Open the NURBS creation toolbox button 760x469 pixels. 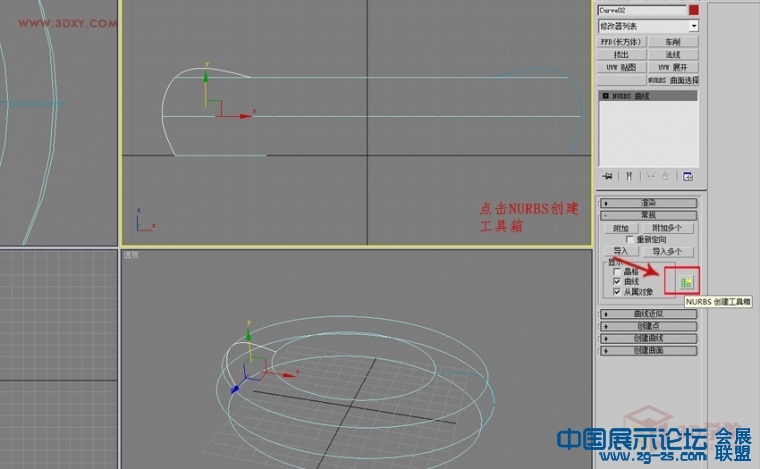coord(686,282)
